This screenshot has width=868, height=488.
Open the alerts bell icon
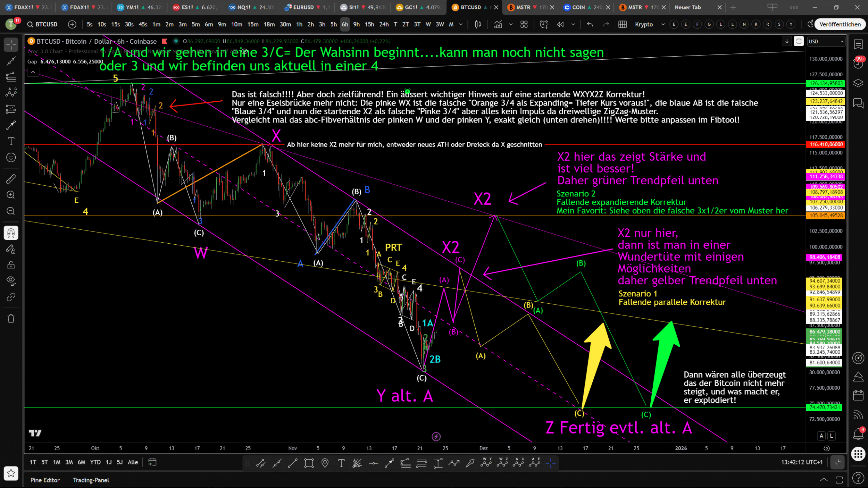point(858,434)
